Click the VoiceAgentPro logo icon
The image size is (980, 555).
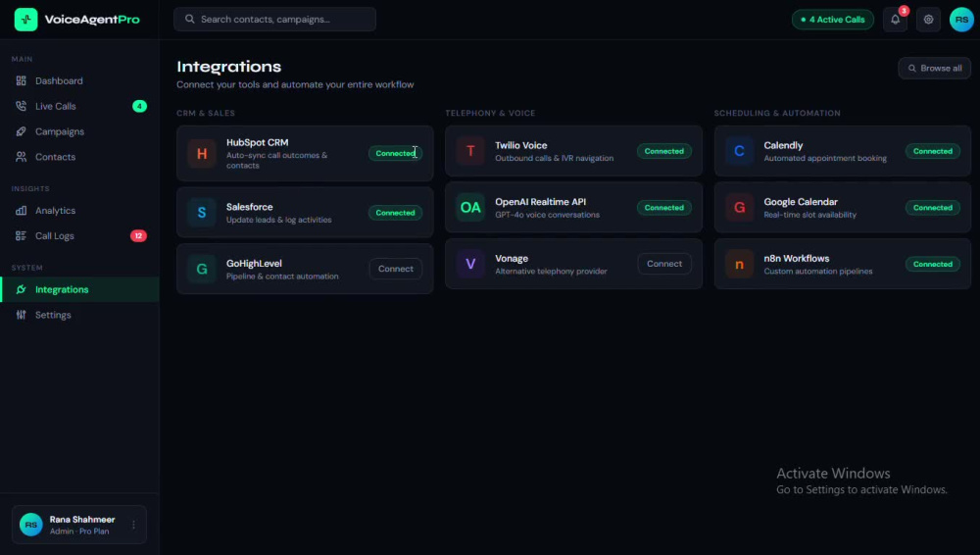26,20
